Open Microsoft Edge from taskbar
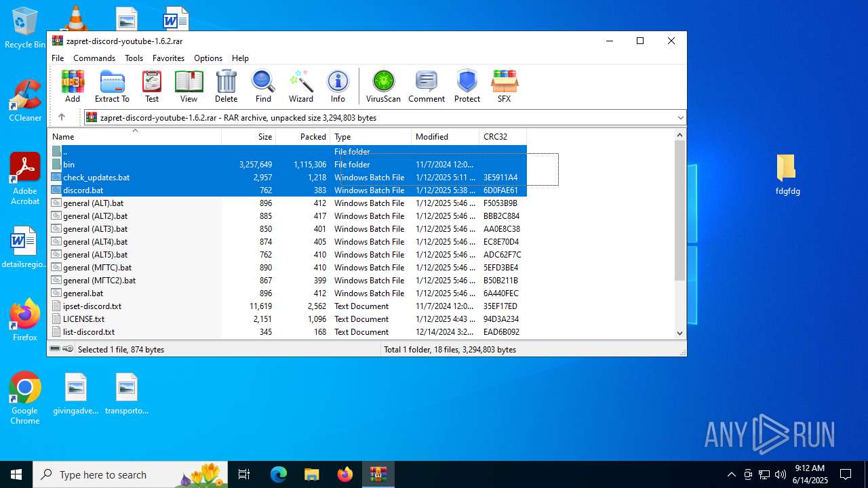This screenshot has height=488, width=868. click(x=279, y=474)
